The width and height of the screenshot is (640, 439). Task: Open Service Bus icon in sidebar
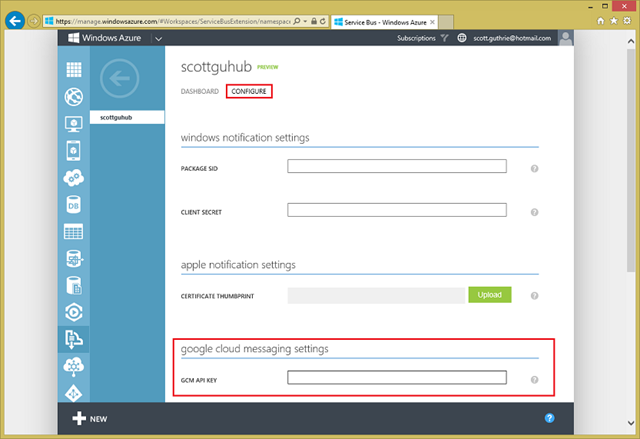point(73,339)
